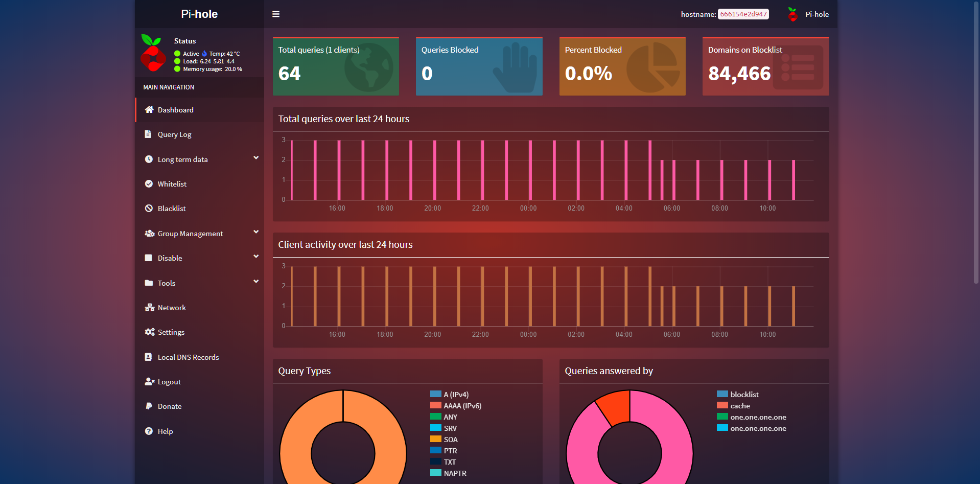Click the Help question mark icon
Image resolution: width=980 pixels, height=484 pixels.
click(149, 431)
